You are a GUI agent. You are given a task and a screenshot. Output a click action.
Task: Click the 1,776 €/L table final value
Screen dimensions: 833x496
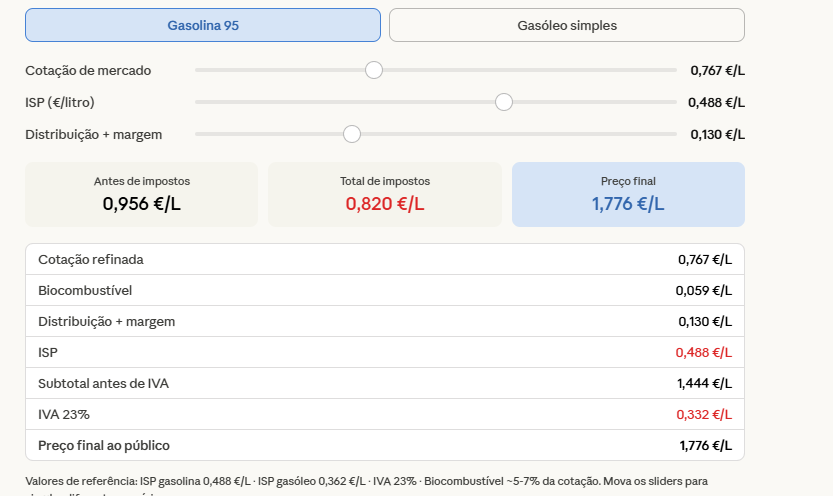click(706, 446)
